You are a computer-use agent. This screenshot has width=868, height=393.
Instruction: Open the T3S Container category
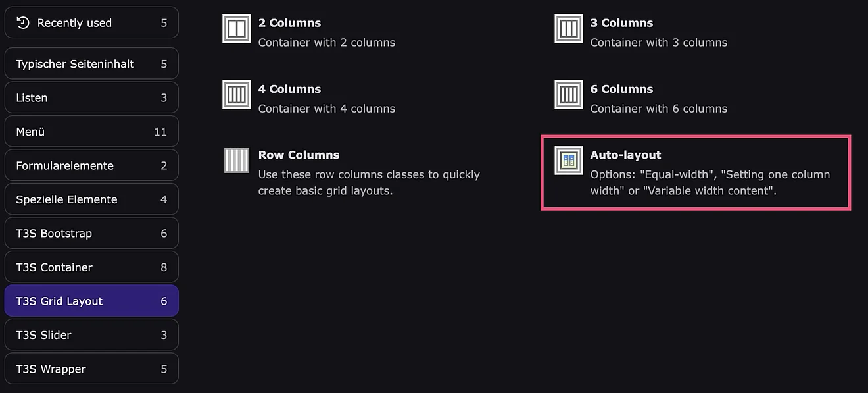91,267
